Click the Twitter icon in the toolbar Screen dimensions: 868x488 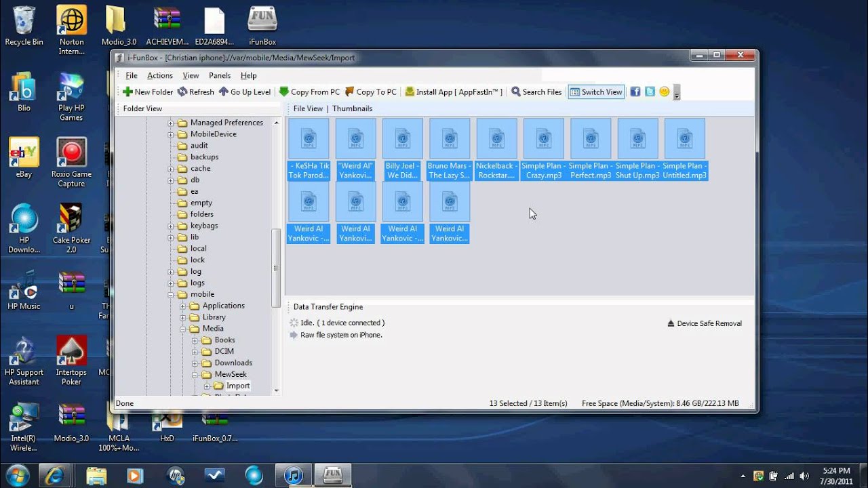pos(650,91)
